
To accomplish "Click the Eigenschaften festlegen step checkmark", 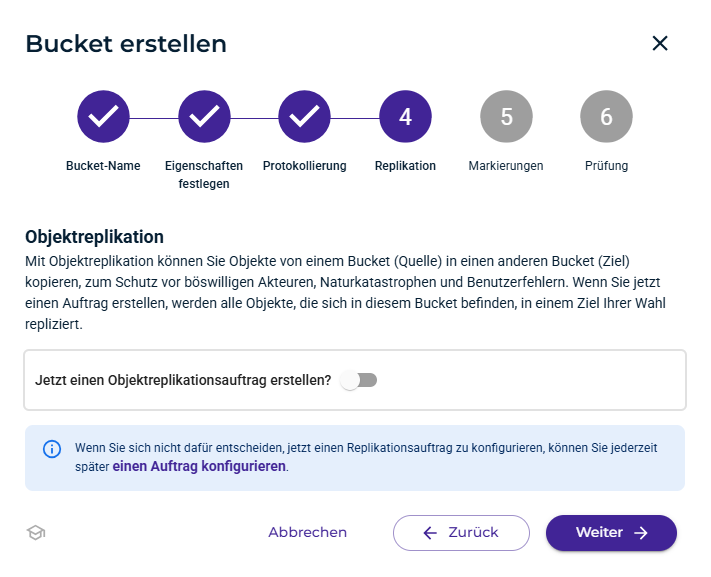I will (x=204, y=117).
